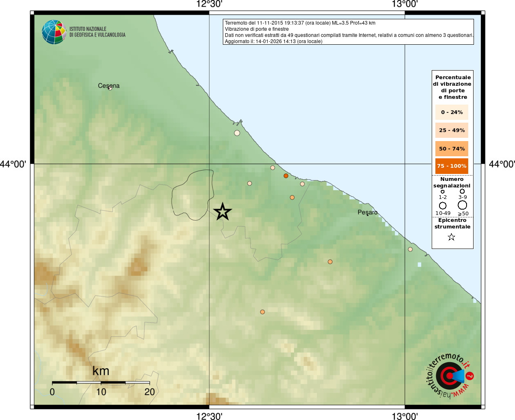Click the scale bar's 10 mark
This screenshot has height=420, width=515.
coord(101,392)
